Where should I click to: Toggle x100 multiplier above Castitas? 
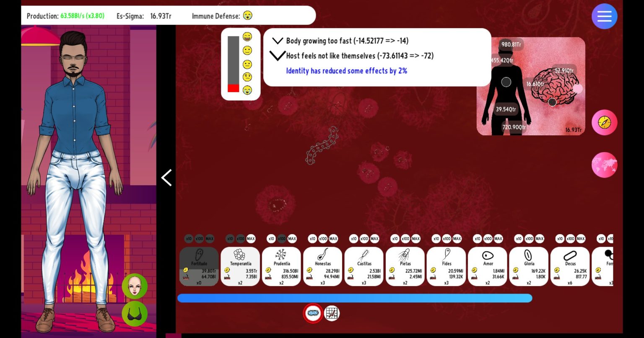pyautogui.click(x=364, y=239)
